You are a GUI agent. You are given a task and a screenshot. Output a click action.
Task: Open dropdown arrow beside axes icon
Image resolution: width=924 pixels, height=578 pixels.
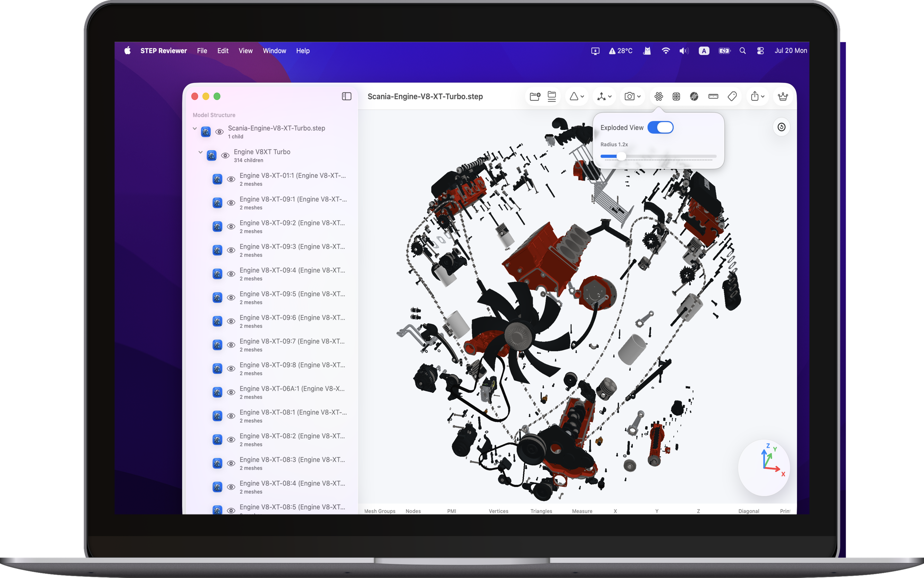tap(610, 97)
